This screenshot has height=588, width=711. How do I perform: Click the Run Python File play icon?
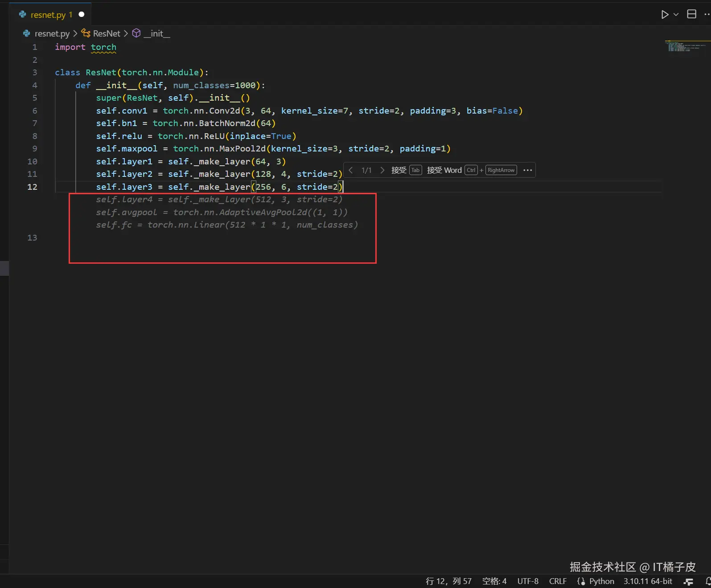coord(665,15)
